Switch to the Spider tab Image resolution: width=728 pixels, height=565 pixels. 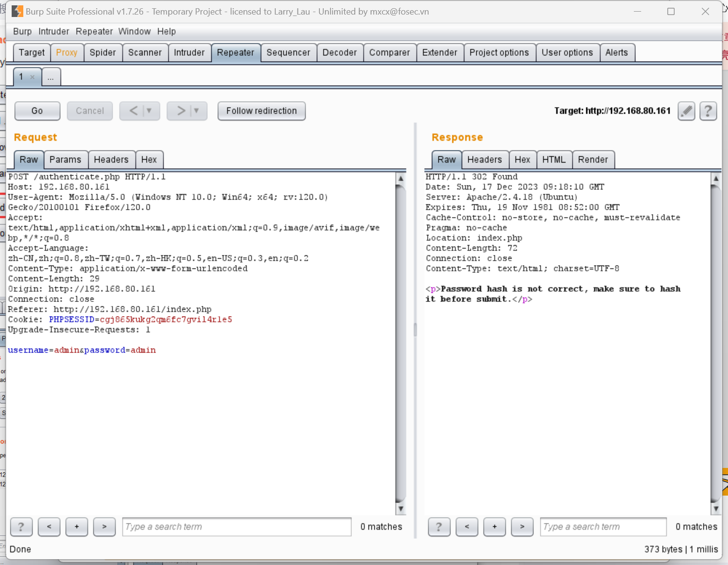[103, 52]
